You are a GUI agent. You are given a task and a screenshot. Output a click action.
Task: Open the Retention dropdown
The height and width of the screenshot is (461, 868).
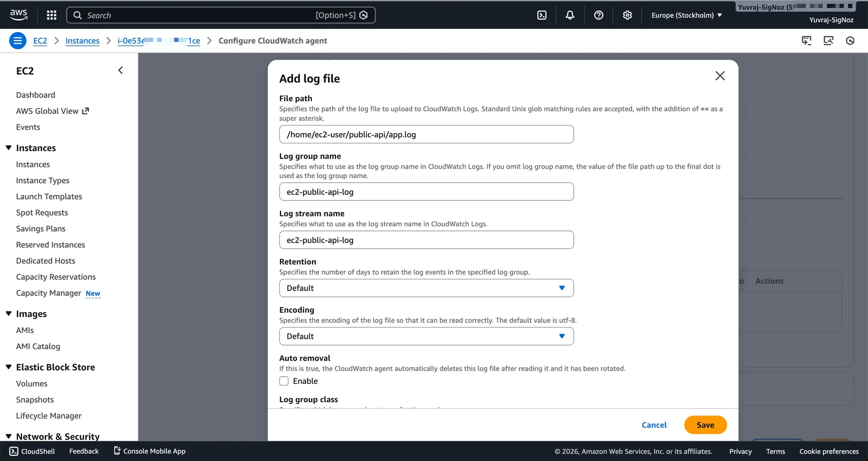[x=426, y=288]
